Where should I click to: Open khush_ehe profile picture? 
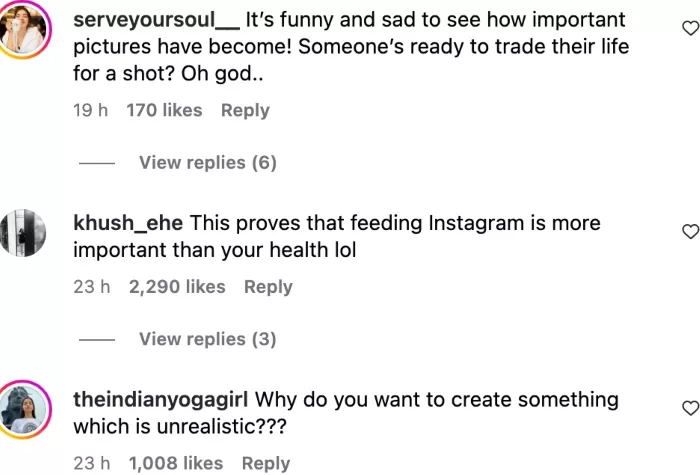[x=24, y=232]
